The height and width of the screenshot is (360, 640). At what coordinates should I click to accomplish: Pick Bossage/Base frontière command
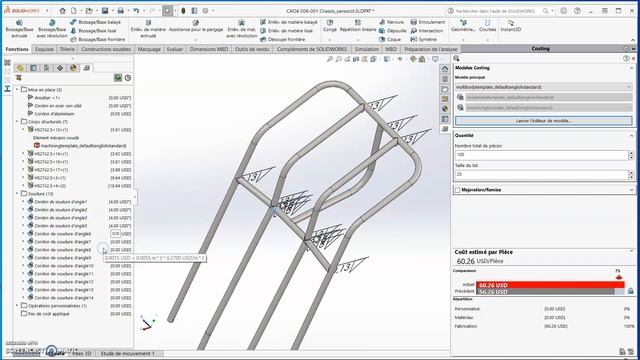(x=98, y=40)
